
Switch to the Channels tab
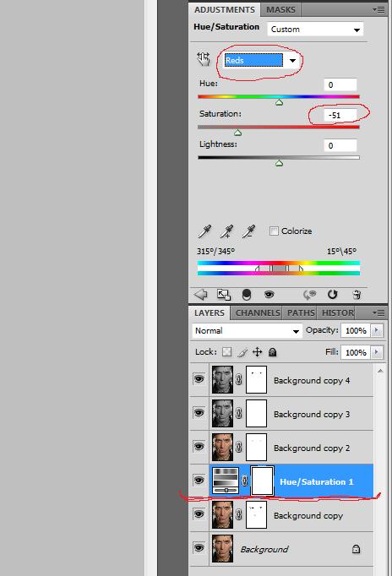[x=258, y=313]
